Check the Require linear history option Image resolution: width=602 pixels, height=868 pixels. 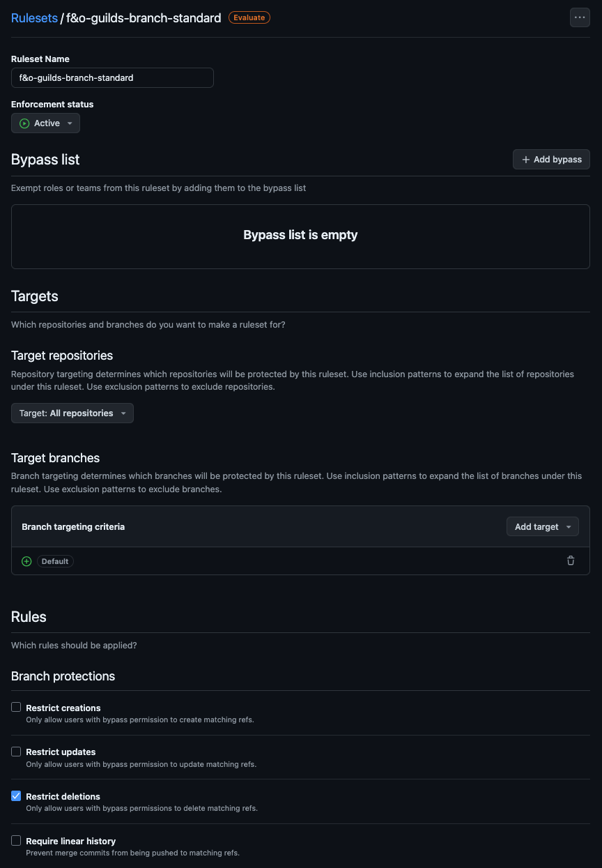pyautogui.click(x=15, y=840)
